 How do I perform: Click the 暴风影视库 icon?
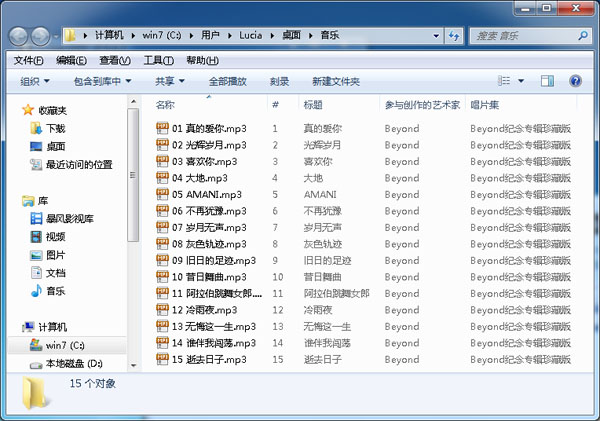pos(36,219)
